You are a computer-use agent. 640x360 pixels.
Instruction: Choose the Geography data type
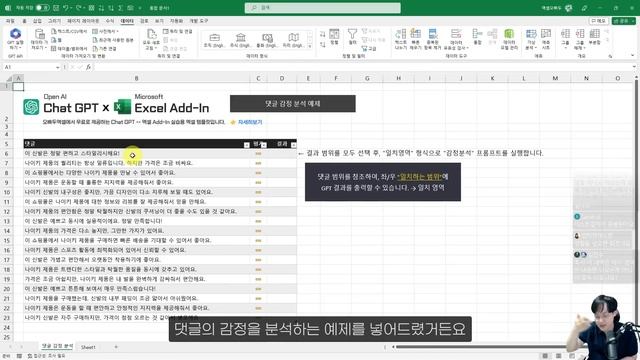click(x=293, y=41)
